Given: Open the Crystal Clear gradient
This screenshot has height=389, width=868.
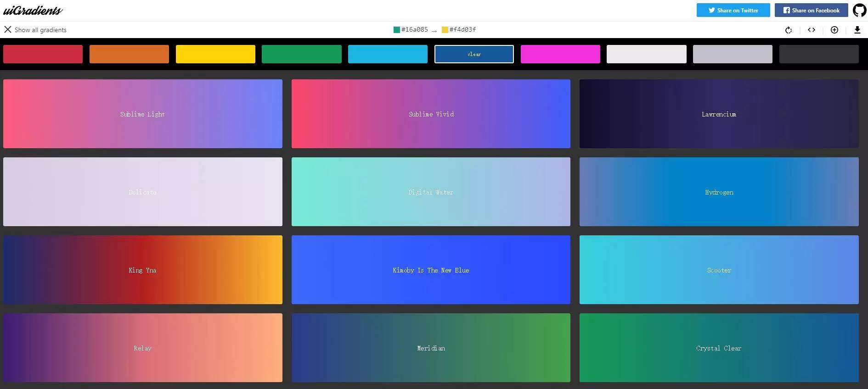Looking at the screenshot, I should pos(719,348).
